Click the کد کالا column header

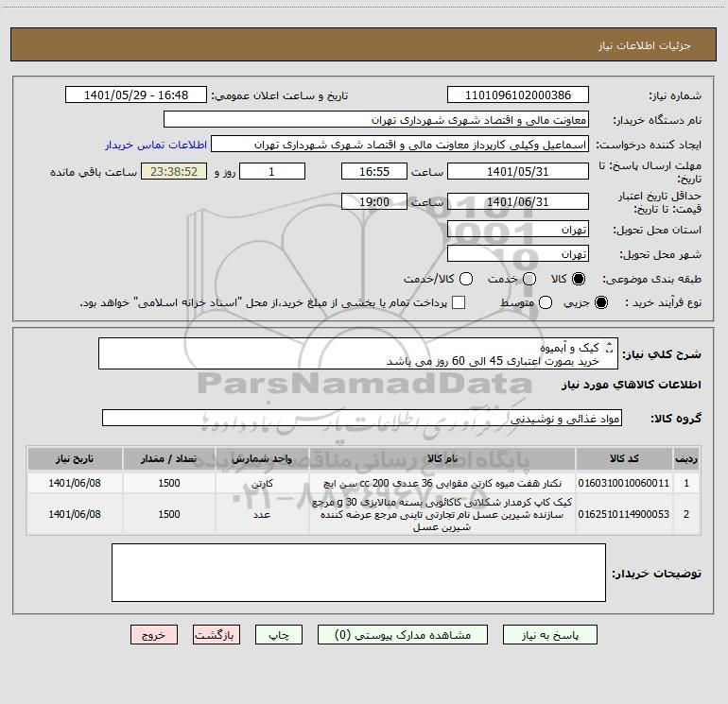pyautogui.click(x=624, y=459)
